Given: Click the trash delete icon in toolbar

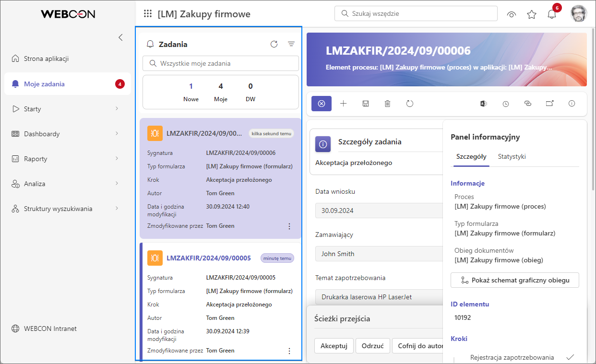Looking at the screenshot, I should (x=388, y=104).
